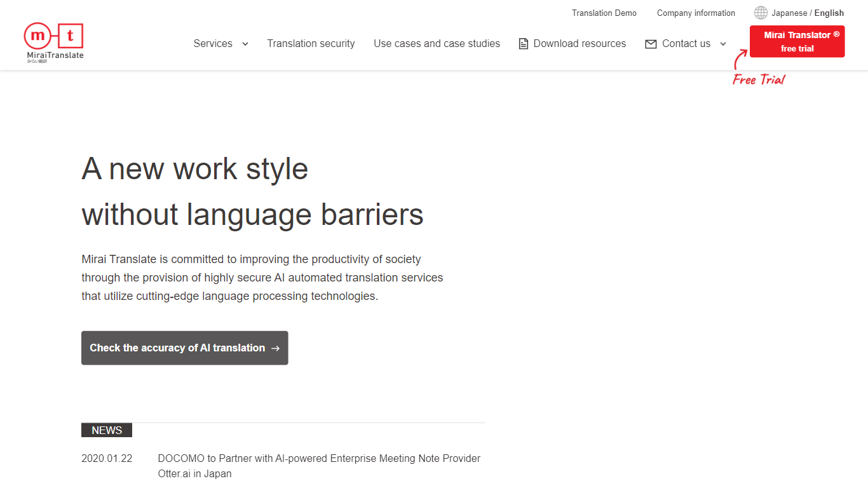868x488 pixels.
Task: Click the envelope icon beside Contact us
Action: pos(651,44)
